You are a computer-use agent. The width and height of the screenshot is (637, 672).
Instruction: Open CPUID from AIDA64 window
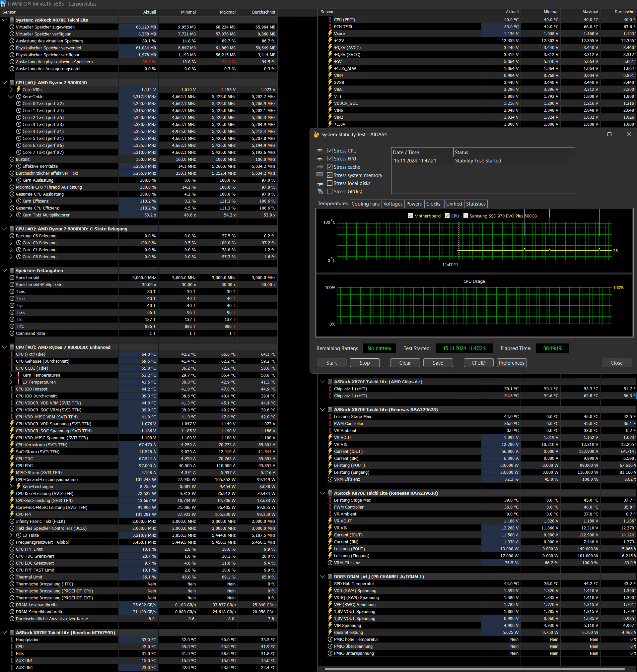point(478,363)
